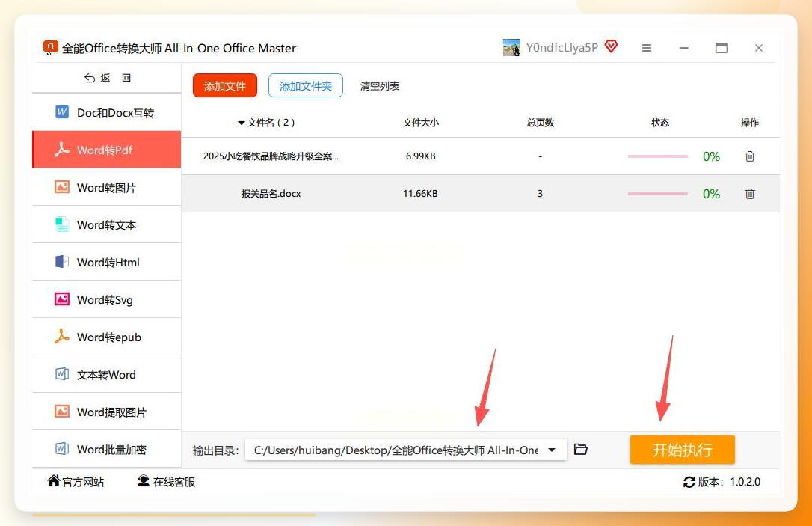Go back with 返回 button
Screen dimensions: 812x526
(108, 78)
